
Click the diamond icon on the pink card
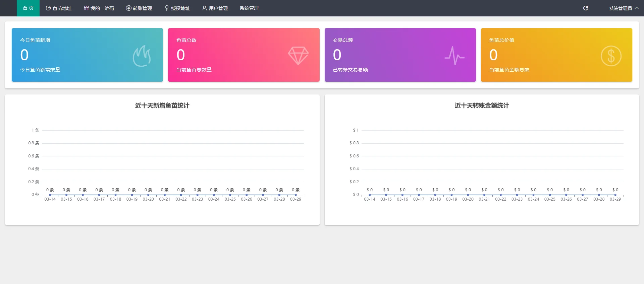[x=298, y=56]
